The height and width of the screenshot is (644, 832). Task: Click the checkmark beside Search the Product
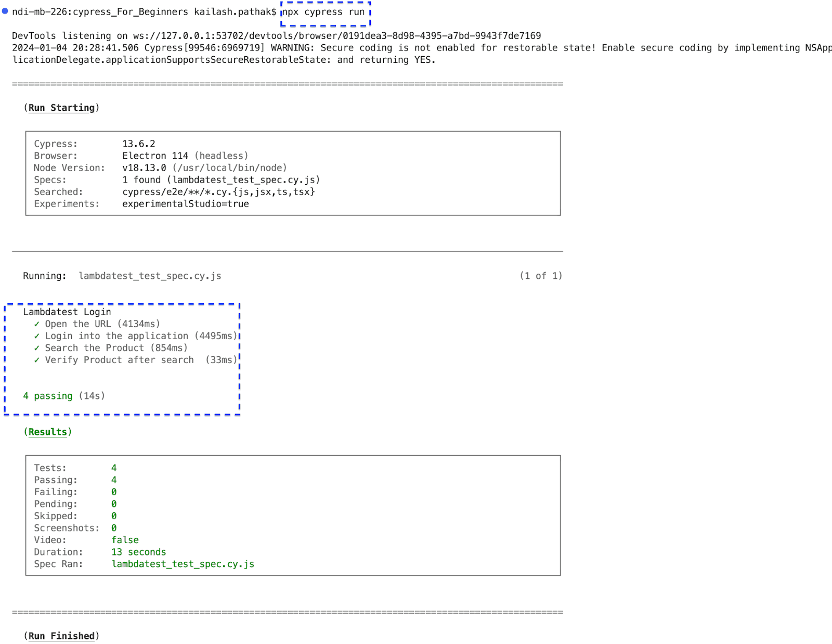click(36, 347)
